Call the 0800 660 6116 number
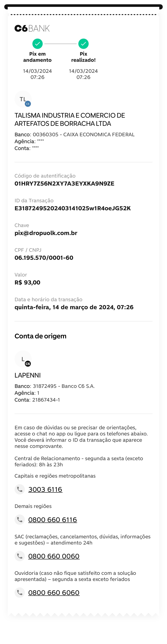 coord(52,520)
